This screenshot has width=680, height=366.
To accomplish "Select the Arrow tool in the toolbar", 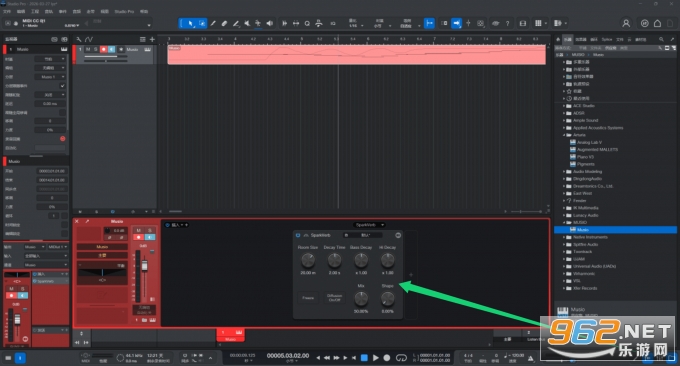I will coord(190,23).
